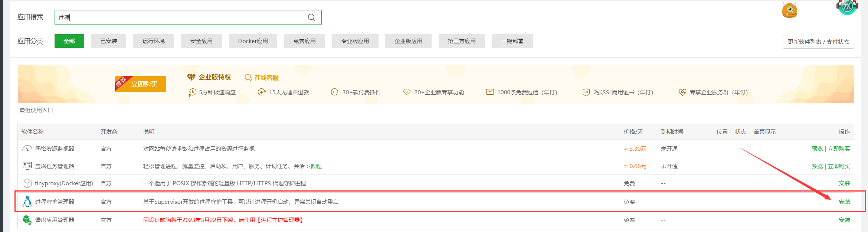The width and height of the screenshot is (868, 232).
Task: Switch to the 已安装 category tab
Action: [109, 41]
